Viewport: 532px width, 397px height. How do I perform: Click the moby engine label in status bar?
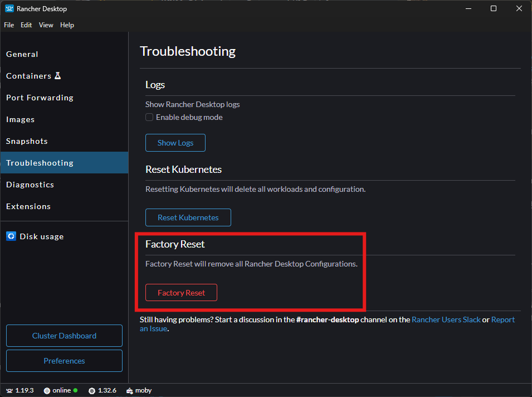click(x=144, y=390)
